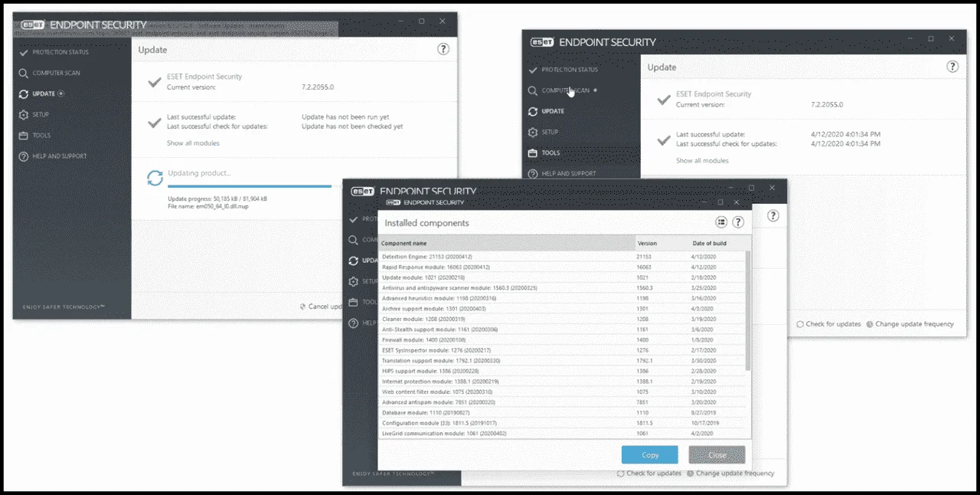Click the ESET logo in Installed components dialog title bar
The height and width of the screenshot is (495, 980).
[x=393, y=202]
